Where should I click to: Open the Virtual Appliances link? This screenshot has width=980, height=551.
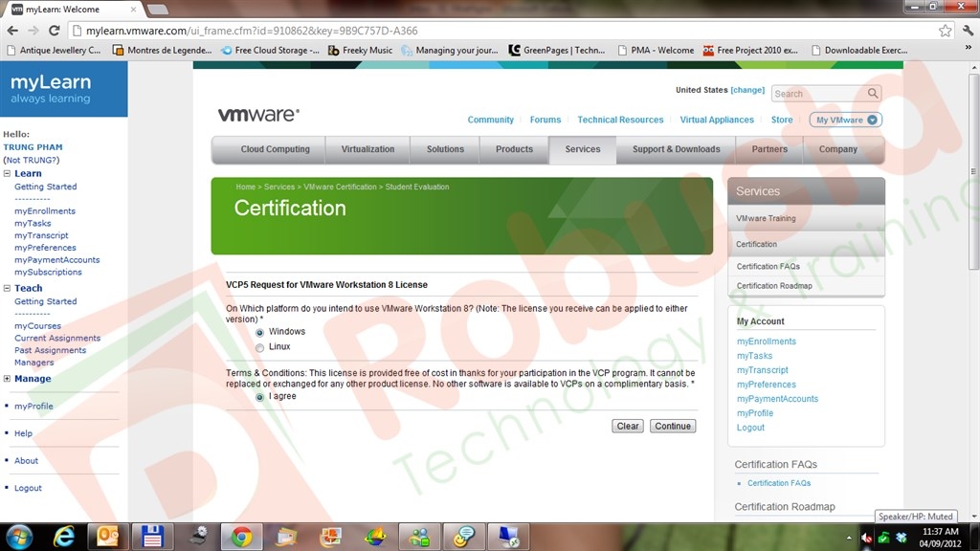[x=717, y=120]
